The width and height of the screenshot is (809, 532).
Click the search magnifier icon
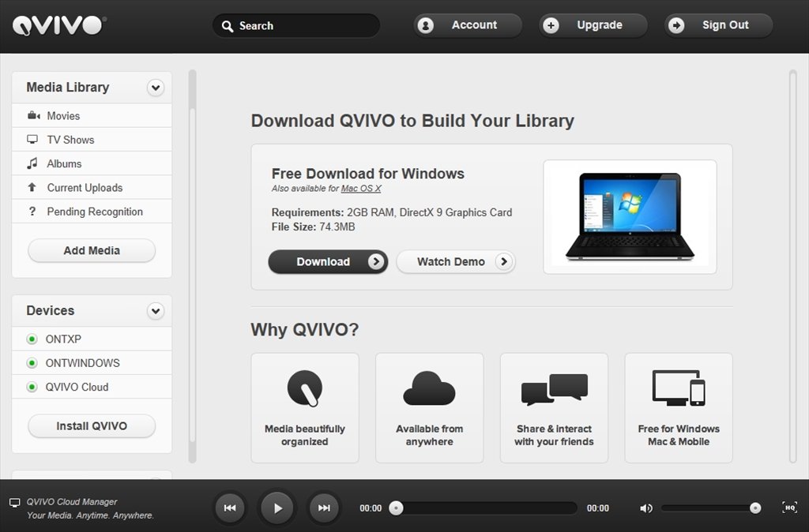[x=227, y=26]
